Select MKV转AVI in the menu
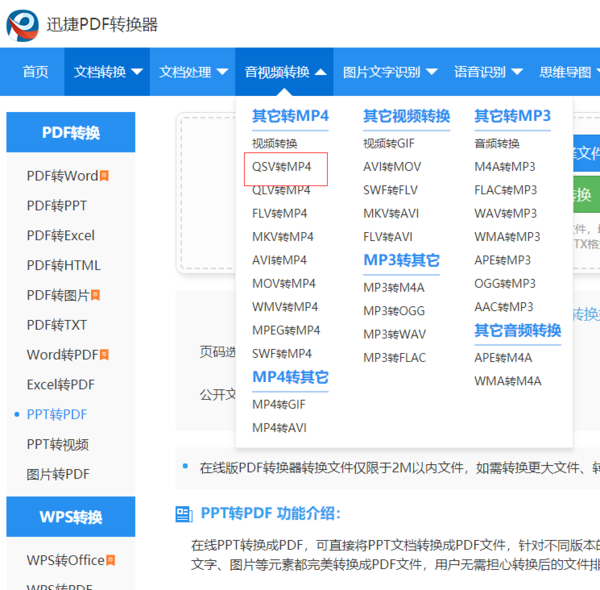The image size is (600, 590). coord(391,214)
